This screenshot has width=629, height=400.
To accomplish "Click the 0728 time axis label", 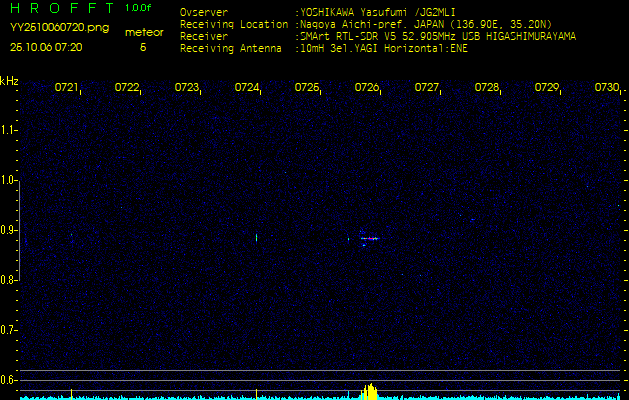I will coord(487,87).
